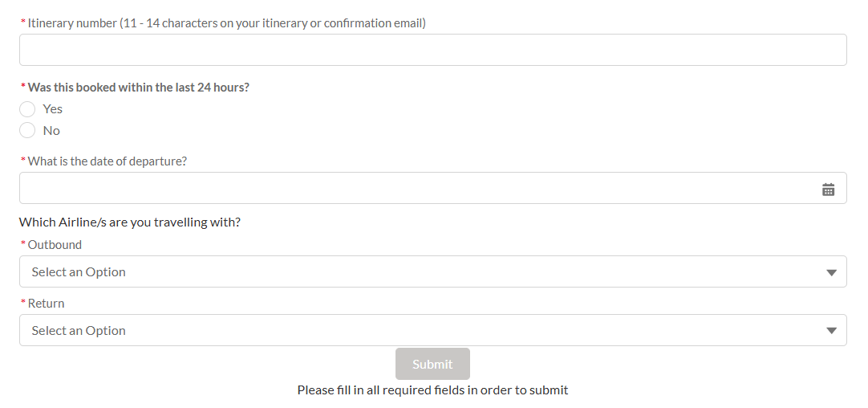Click the greyed-out Submit button
The width and height of the screenshot is (868, 408).
click(x=432, y=364)
